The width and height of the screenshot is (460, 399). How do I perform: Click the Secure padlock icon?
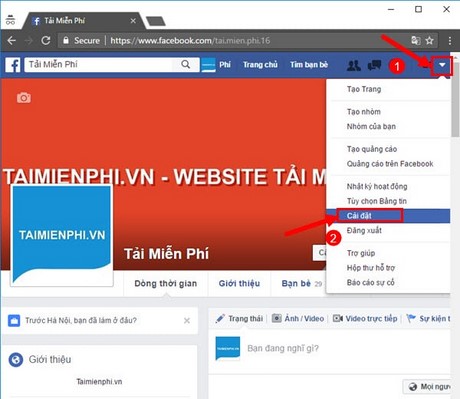[x=66, y=40]
